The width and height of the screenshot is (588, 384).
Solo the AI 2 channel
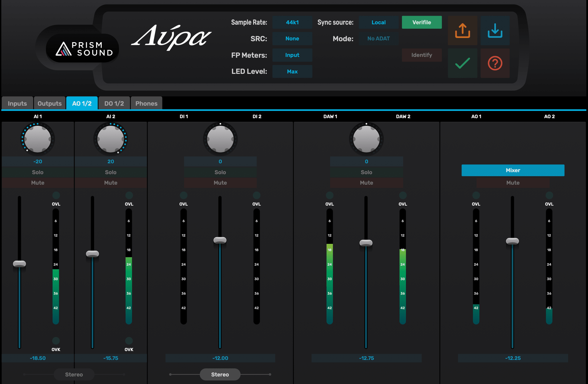111,172
